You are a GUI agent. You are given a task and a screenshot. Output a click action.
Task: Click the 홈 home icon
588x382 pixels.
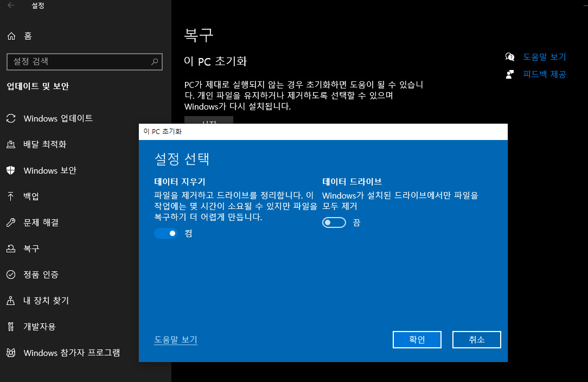[x=11, y=36]
